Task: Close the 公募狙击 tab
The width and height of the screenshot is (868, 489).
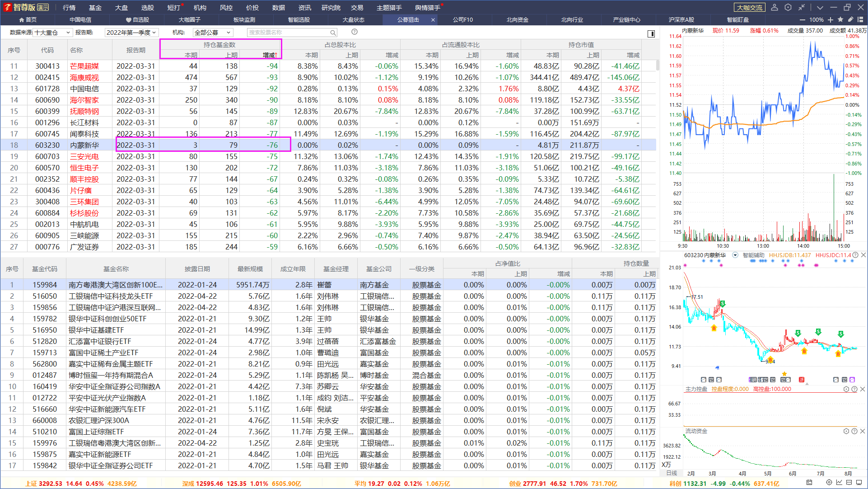Action: [x=433, y=20]
